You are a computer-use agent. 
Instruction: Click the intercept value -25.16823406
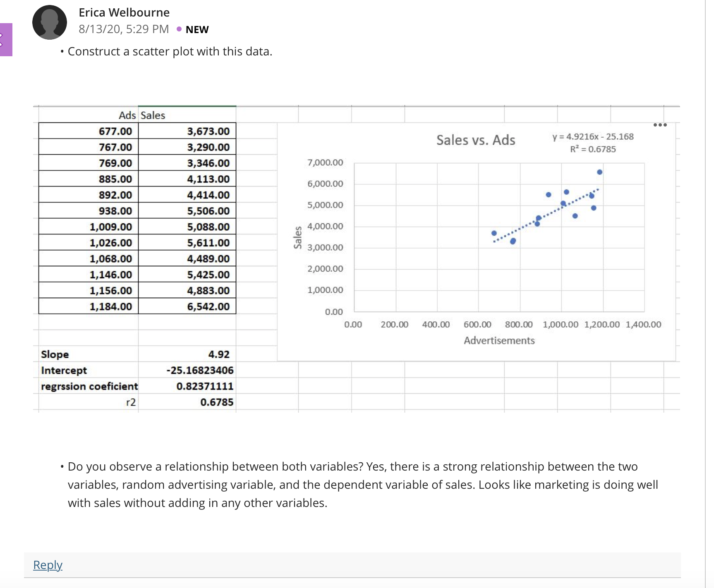point(200,370)
